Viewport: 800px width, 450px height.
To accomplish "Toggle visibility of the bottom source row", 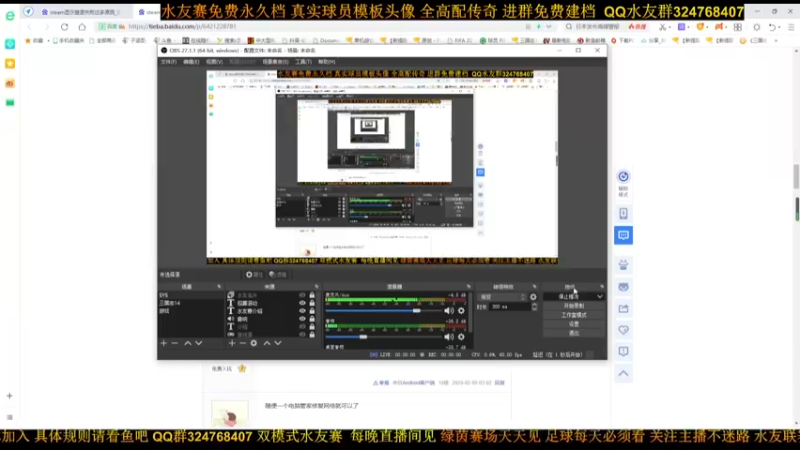I will point(302,335).
